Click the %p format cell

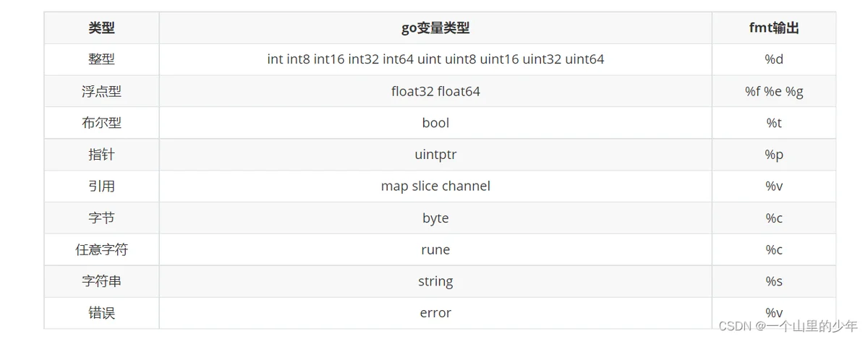pos(774,155)
